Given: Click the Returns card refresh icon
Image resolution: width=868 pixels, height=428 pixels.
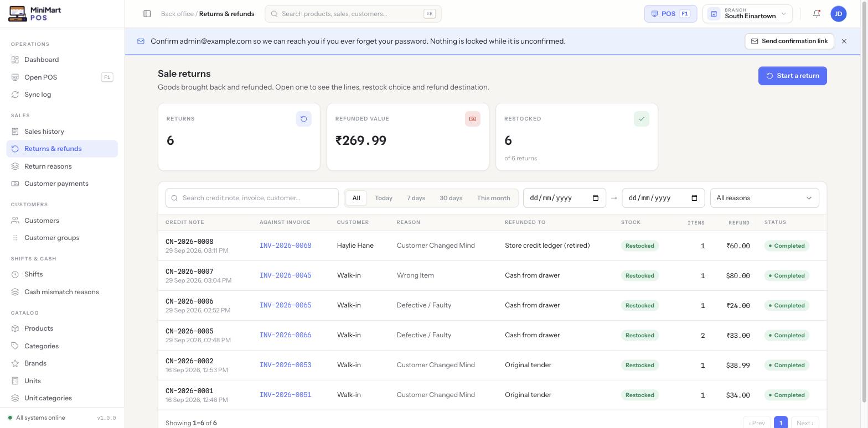Looking at the screenshot, I should tap(303, 119).
